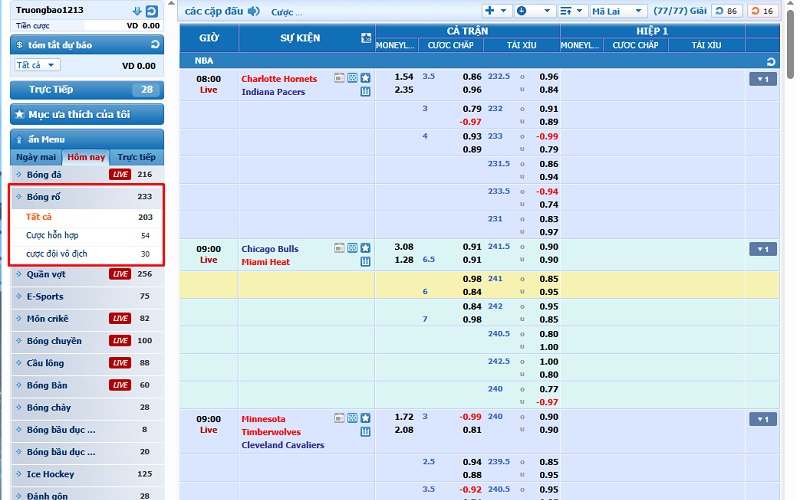800x500 pixels.
Task: Toggle the 86-second auto refresh button
Action: click(727, 11)
